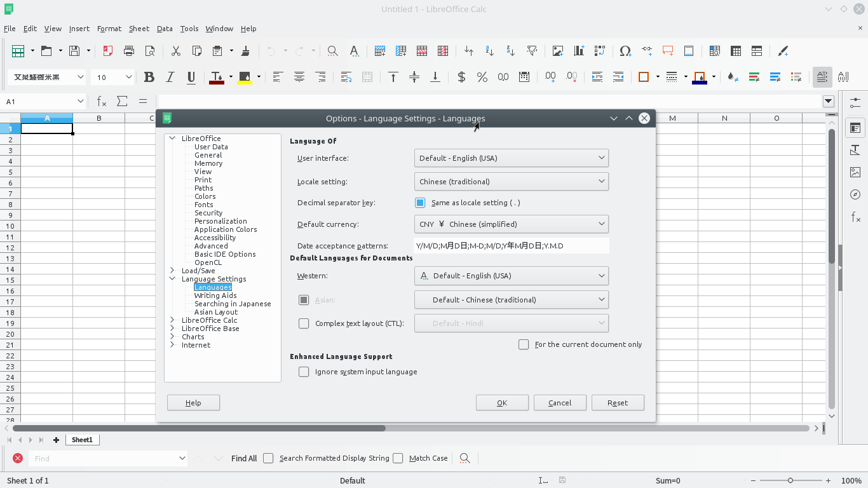The image size is (868, 488).
Task: Open Locale setting dropdown
Action: pyautogui.click(x=511, y=181)
